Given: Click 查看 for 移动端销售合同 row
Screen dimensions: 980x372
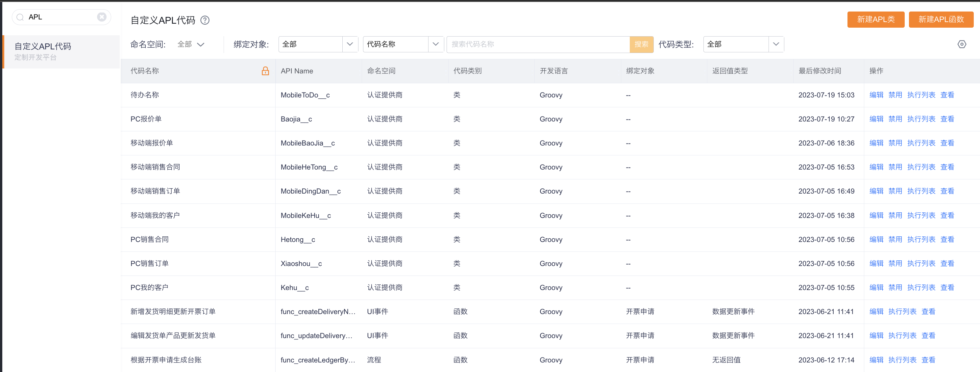Looking at the screenshot, I should [947, 167].
